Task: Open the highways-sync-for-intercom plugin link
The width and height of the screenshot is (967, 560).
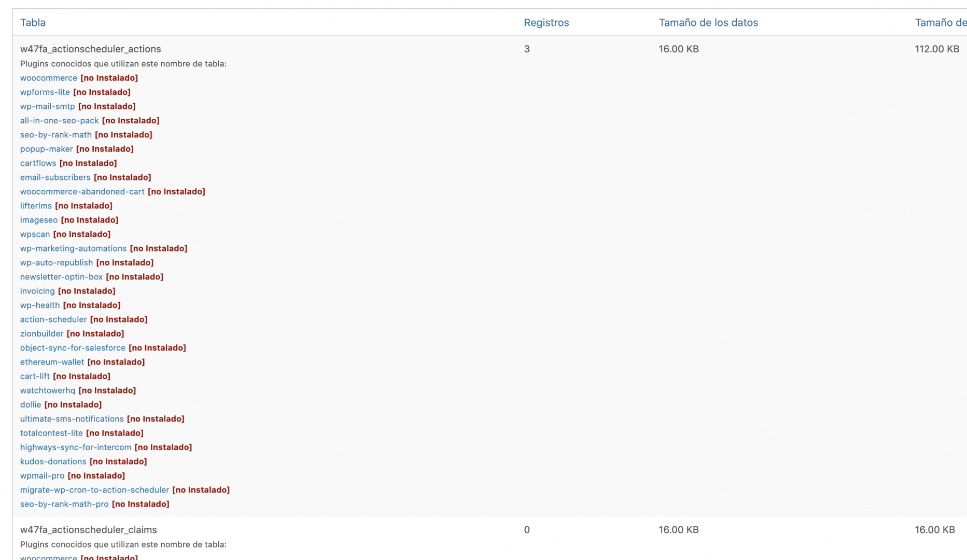Action: (76, 447)
